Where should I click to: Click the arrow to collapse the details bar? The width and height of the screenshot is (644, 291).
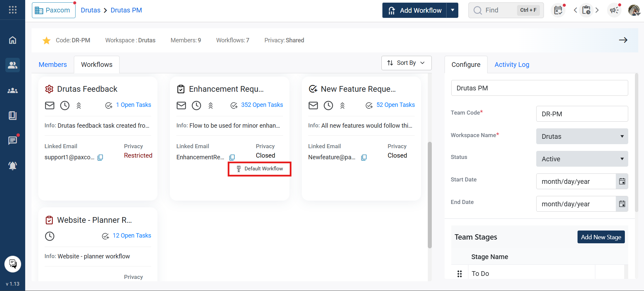click(623, 40)
